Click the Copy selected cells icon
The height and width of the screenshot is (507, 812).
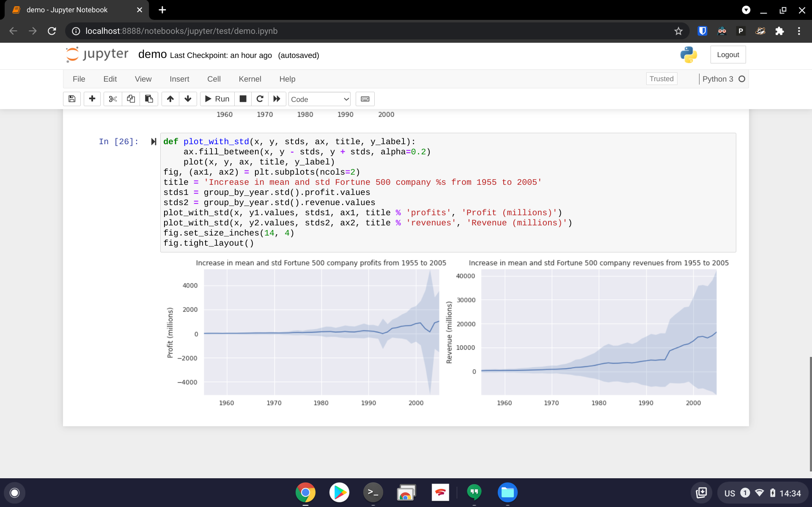tap(131, 99)
